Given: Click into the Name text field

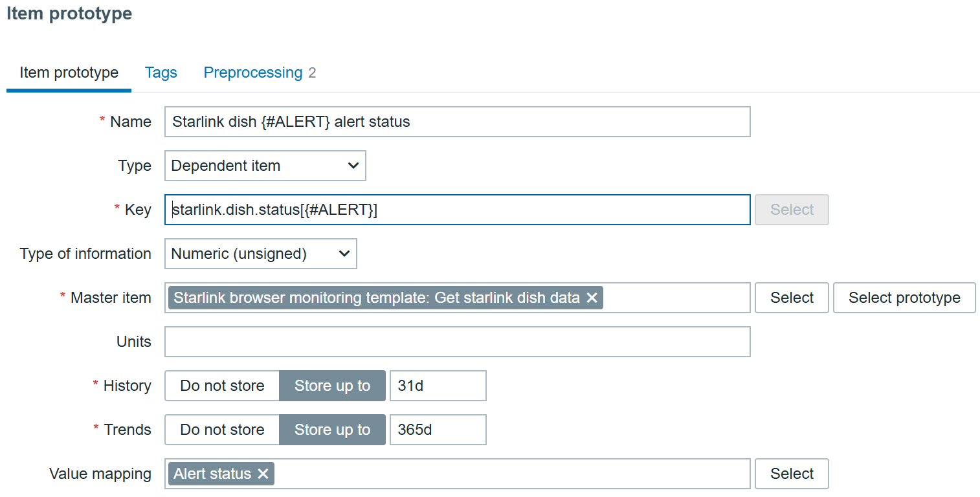Looking at the screenshot, I should pos(457,122).
